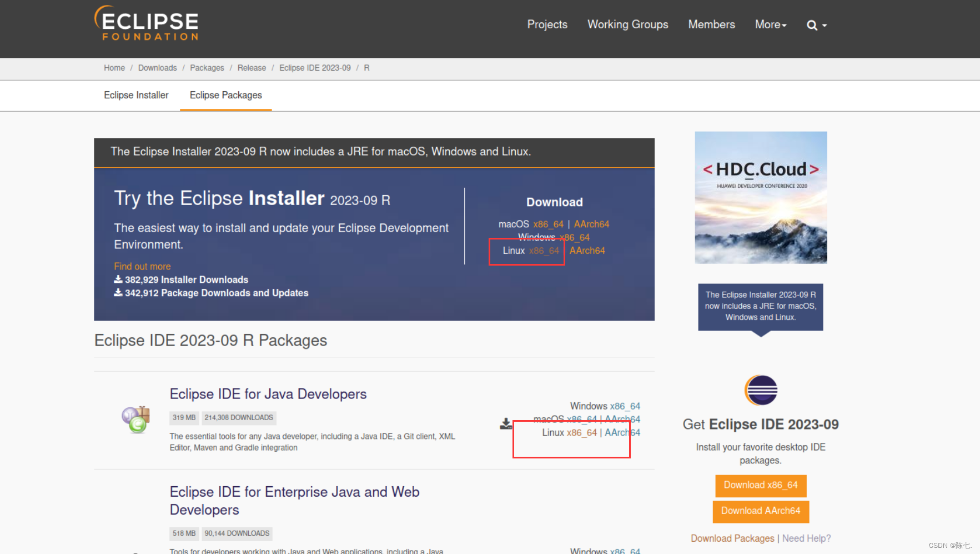Go to Eclipse IDE 2023-09 breadcrumb
This screenshot has width=980, height=554.
(315, 68)
